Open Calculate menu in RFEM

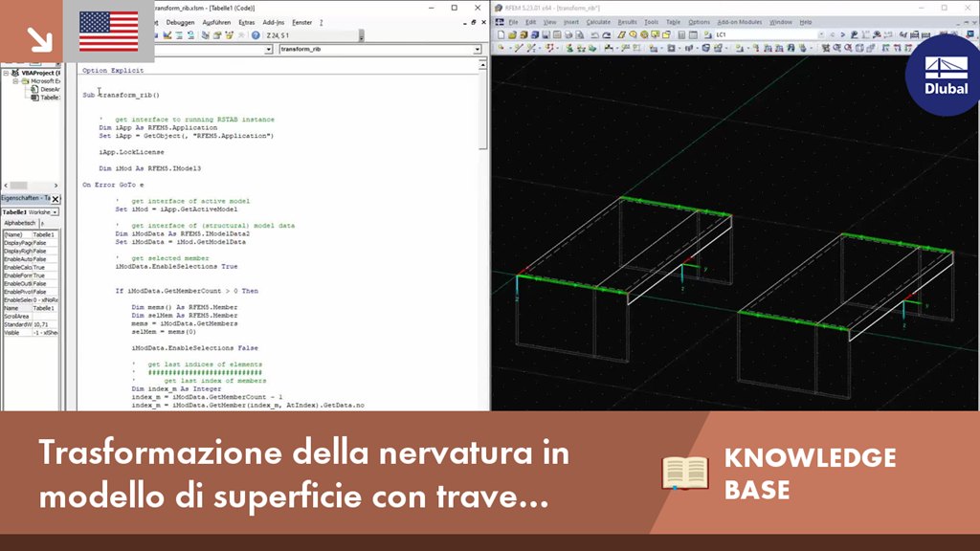click(598, 22)
